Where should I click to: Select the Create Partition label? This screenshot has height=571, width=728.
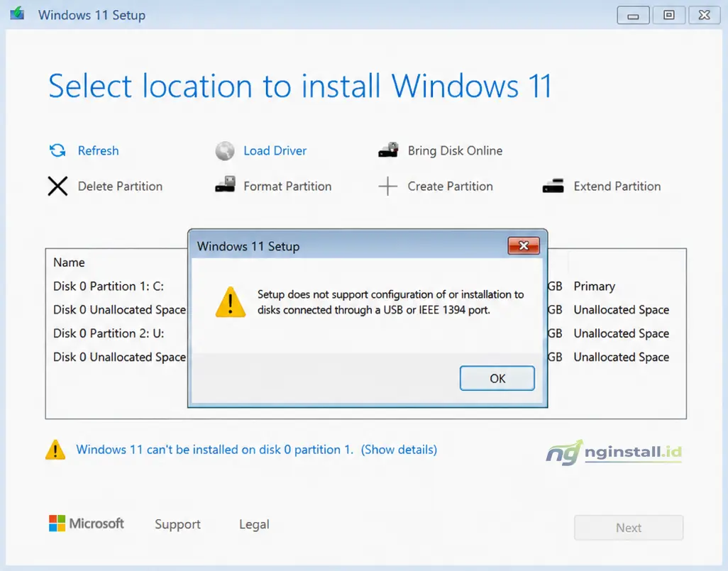[x=450, y=186]
